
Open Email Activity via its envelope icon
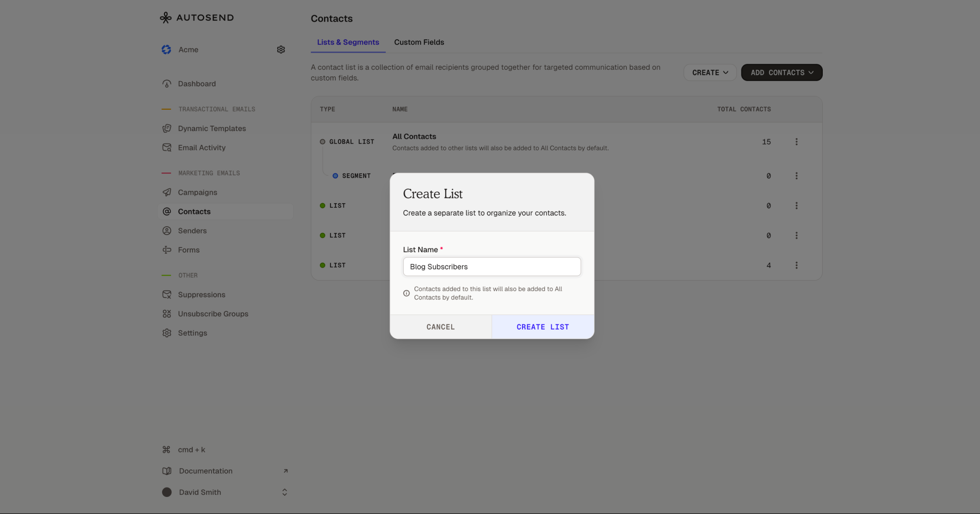point(167,147)
